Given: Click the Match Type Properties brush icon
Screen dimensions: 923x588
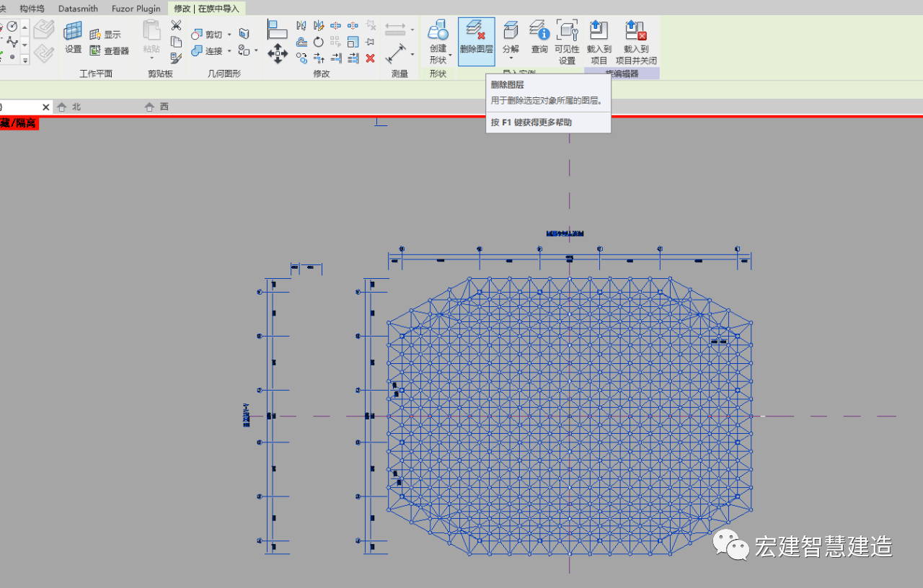Looking at the screenshot, I should [176, 58].
